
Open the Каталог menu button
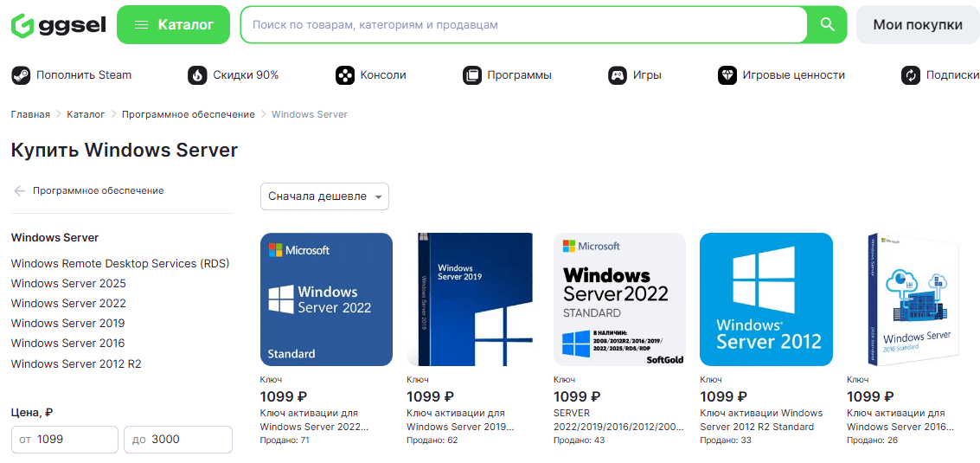coord(173,24)
